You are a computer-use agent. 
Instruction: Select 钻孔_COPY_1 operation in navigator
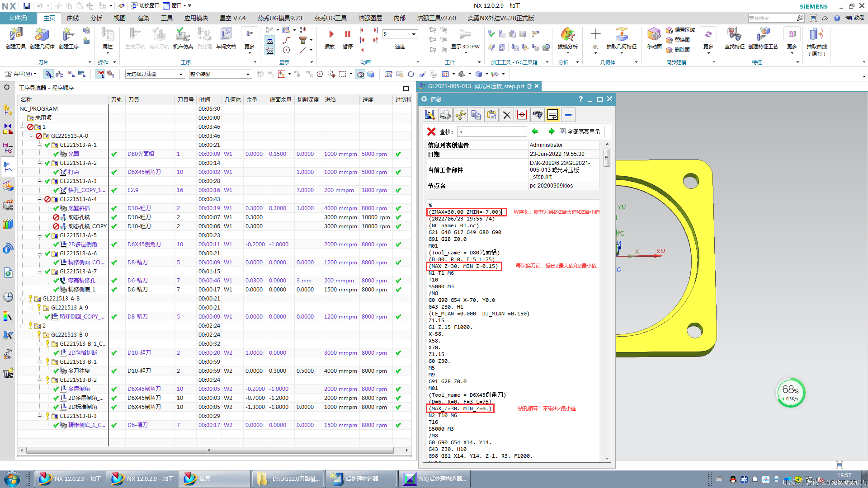(x=86, y=190)
